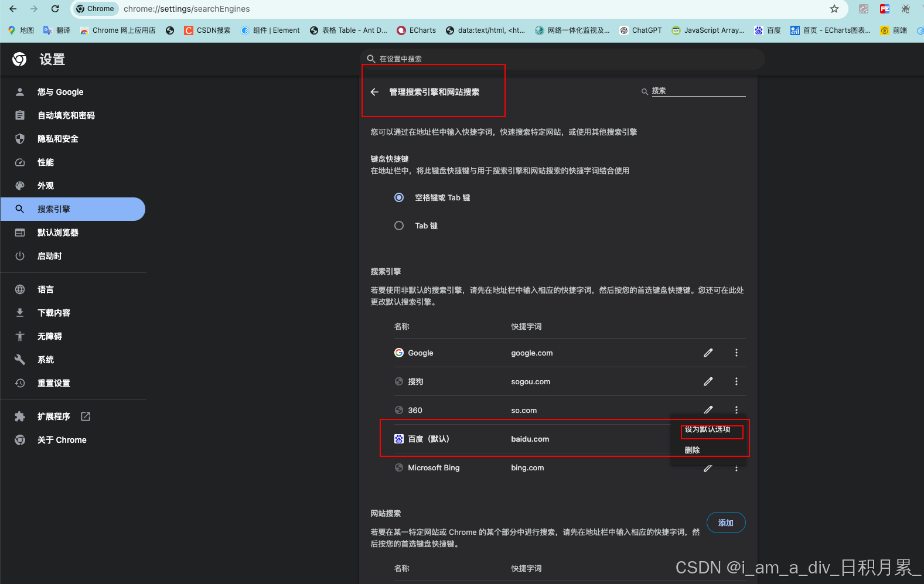
Task: Choose 设为默认选项 from the context menu
Action: (708, 429)
